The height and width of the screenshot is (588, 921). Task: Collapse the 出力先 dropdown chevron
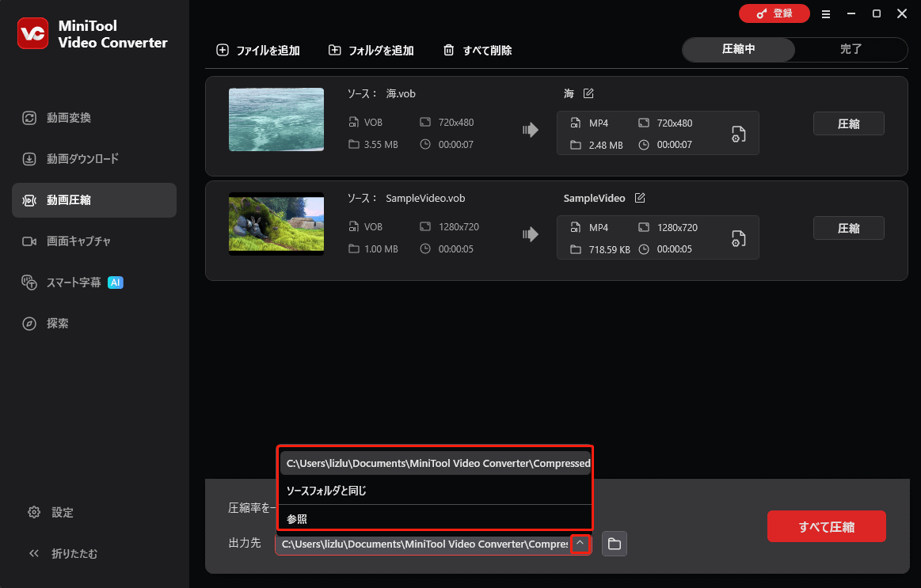tap(580, 544)
